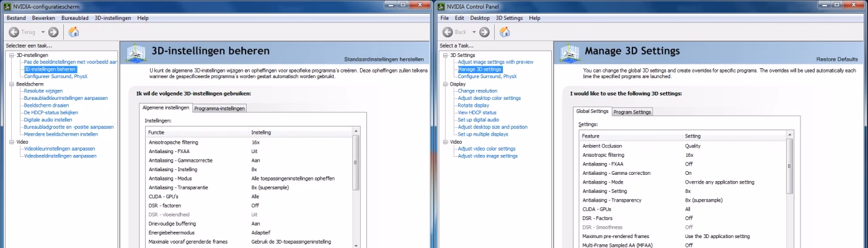This screenshot has height=248, width=868.
Task: Open the Terug history dropdown arrow
Action: click(x=42, y=32)
